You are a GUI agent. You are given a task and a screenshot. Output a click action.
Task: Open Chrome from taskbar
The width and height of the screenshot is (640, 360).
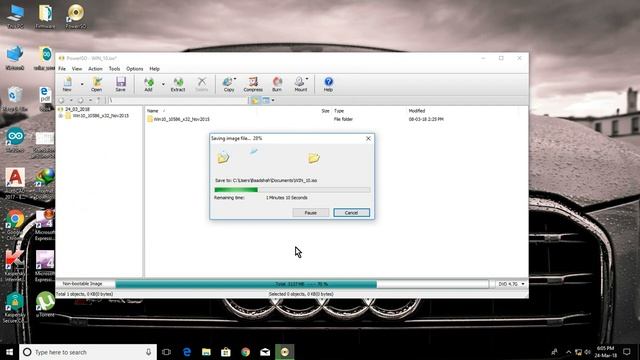pos(245,352)
